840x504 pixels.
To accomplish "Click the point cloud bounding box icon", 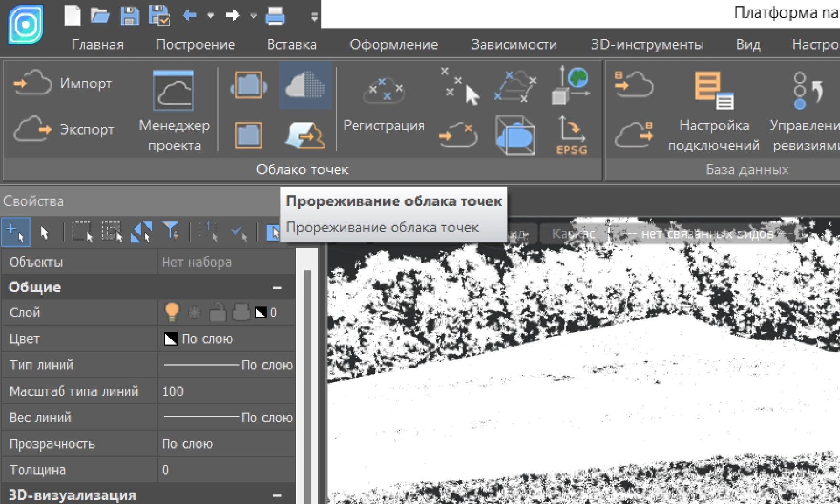I will [x=515, y=136].
